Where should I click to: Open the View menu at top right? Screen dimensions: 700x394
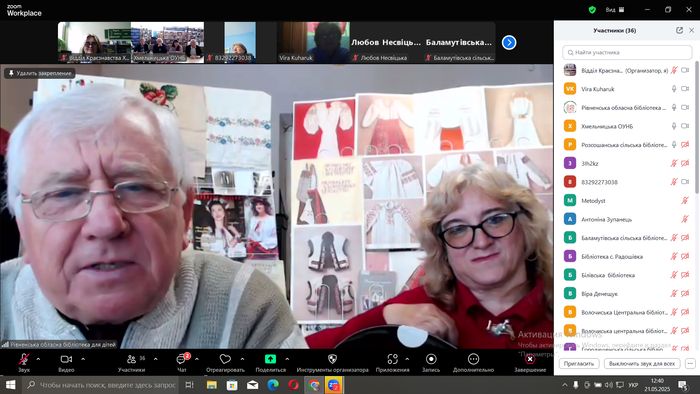(615, 9)
